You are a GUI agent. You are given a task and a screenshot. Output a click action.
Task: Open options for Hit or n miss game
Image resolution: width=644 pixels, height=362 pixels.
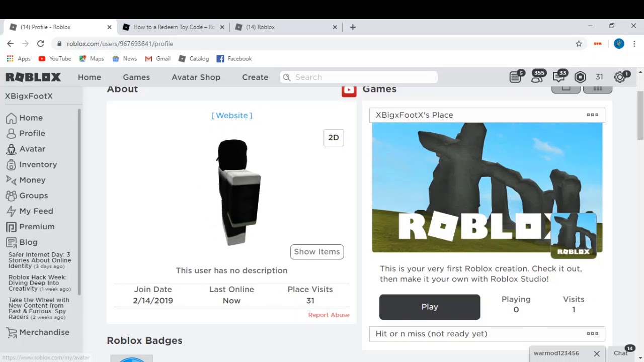(593, 333)
